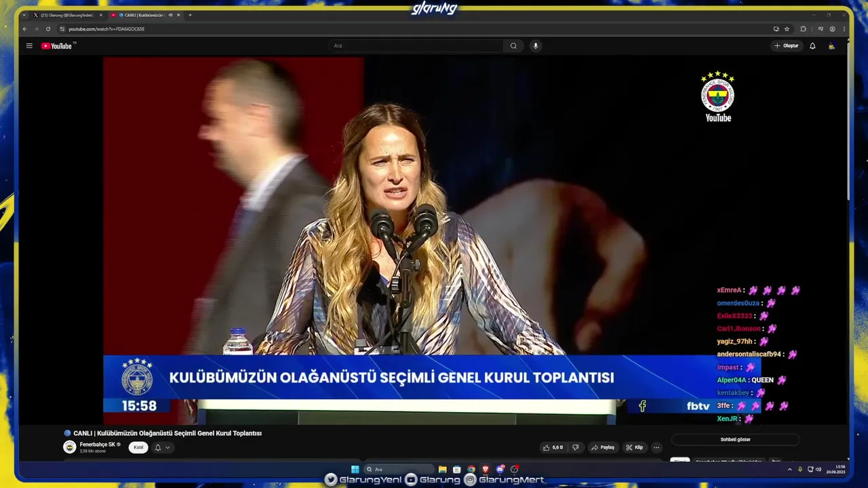Open the browser profile icon
The image size is (868, 488).
pyautogui.click(x=832, y=29)
